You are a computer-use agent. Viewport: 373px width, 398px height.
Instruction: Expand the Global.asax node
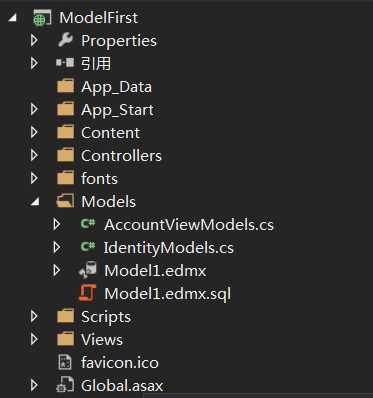tap(34, 385)
